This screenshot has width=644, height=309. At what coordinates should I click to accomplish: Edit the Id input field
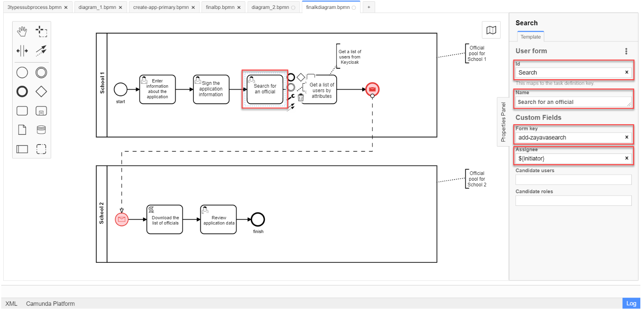pos(573,72)
